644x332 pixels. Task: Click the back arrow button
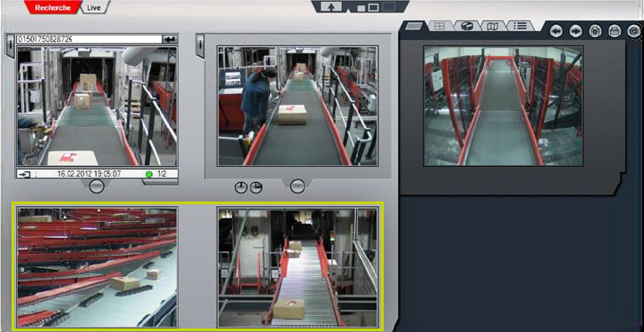pyautogui.click(x=556, y=31)
